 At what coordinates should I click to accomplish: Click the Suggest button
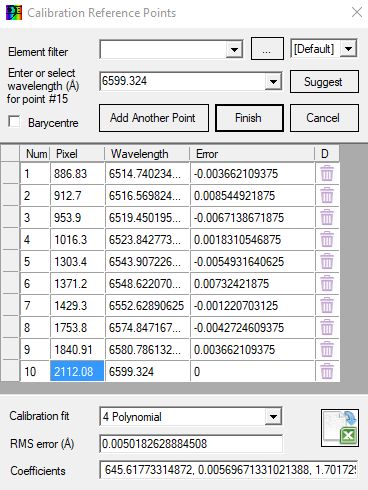click(324, 81)
